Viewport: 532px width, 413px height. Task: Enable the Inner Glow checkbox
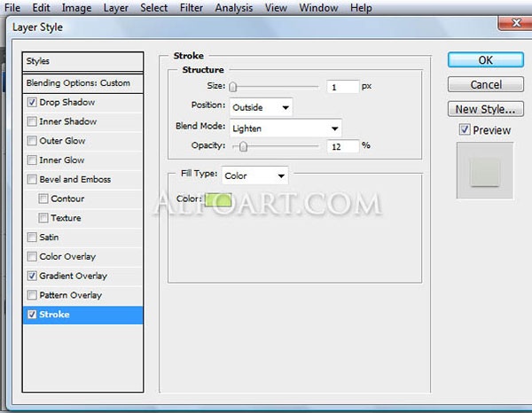click(x=32, y=160)
